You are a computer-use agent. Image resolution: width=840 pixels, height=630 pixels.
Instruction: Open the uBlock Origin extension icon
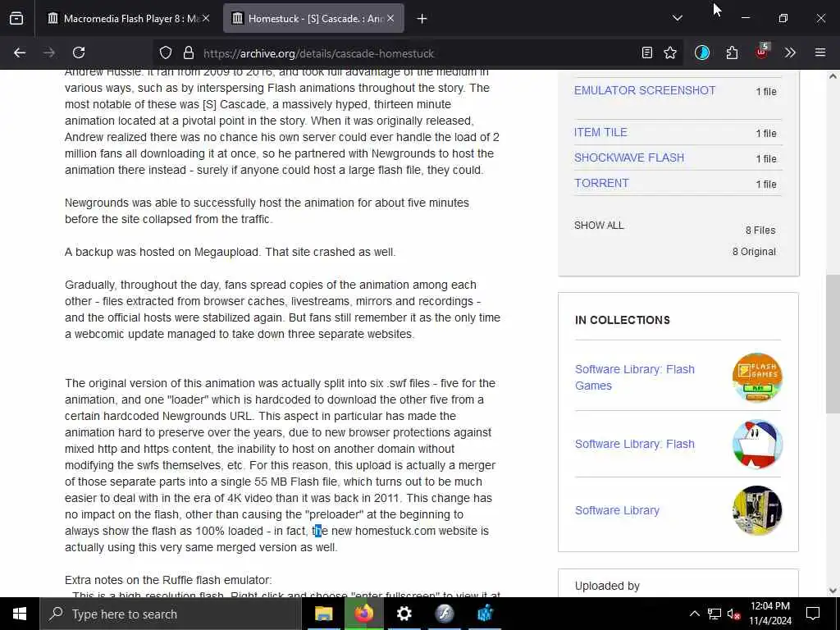[x=762, y=52]
